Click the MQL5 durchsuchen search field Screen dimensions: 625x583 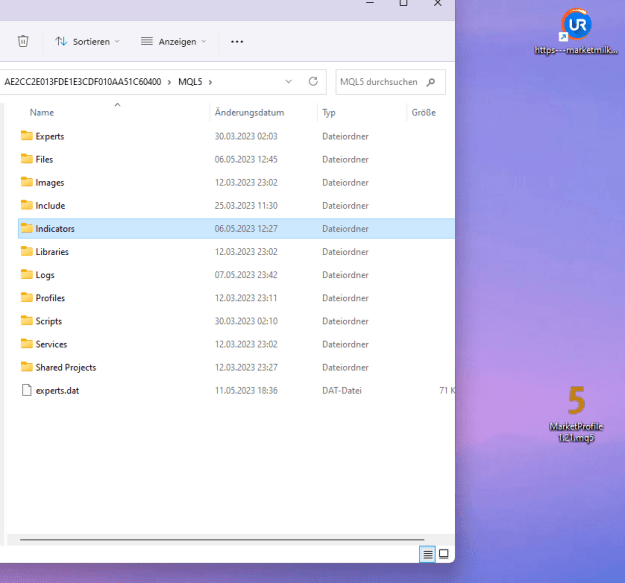click(390, 82)
